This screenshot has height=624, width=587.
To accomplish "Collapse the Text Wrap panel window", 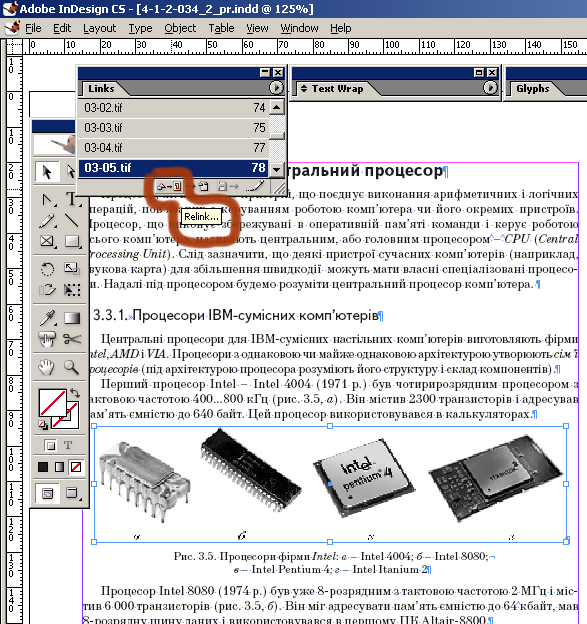I will coord(479,72).
